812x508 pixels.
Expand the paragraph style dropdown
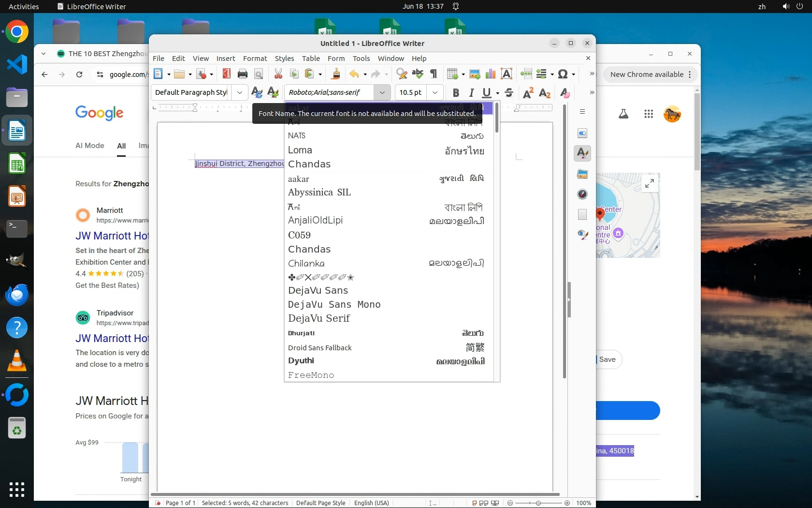coord(240,92)
